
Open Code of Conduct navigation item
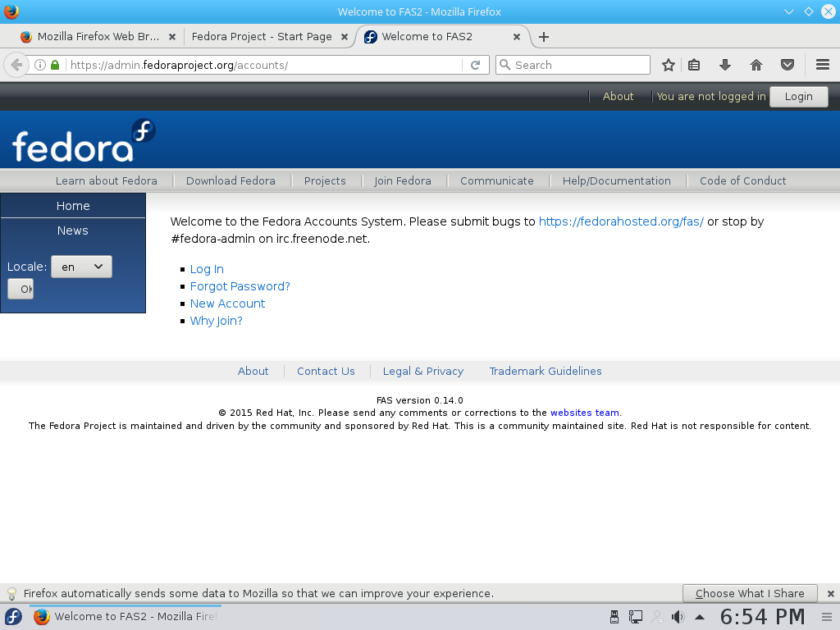click(x=743, y=181)
